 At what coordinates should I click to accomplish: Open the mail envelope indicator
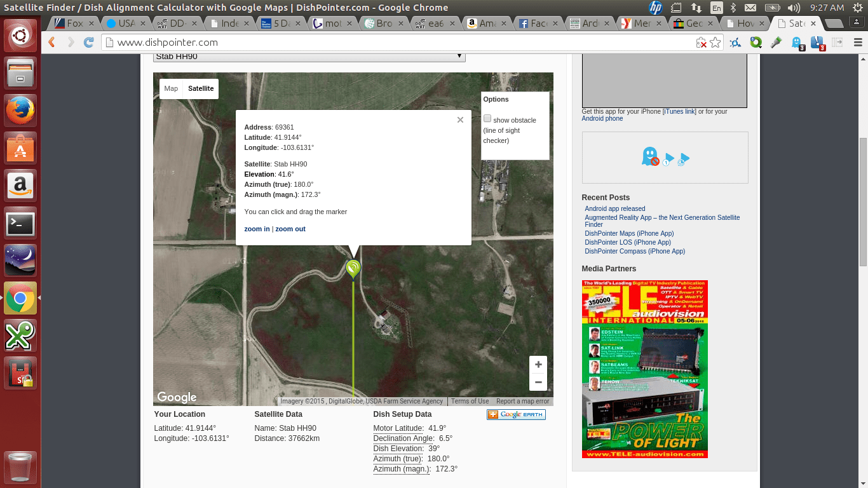pos(751,8)
